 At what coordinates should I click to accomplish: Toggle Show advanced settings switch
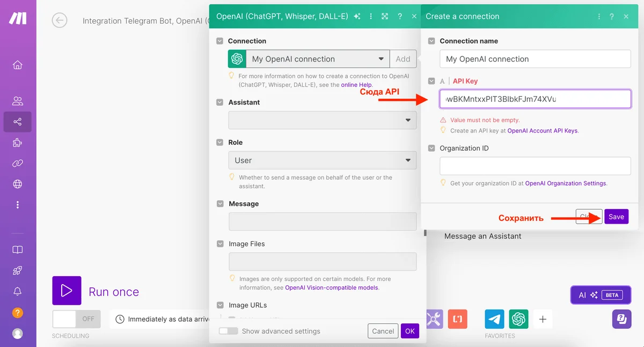point(229,331)
